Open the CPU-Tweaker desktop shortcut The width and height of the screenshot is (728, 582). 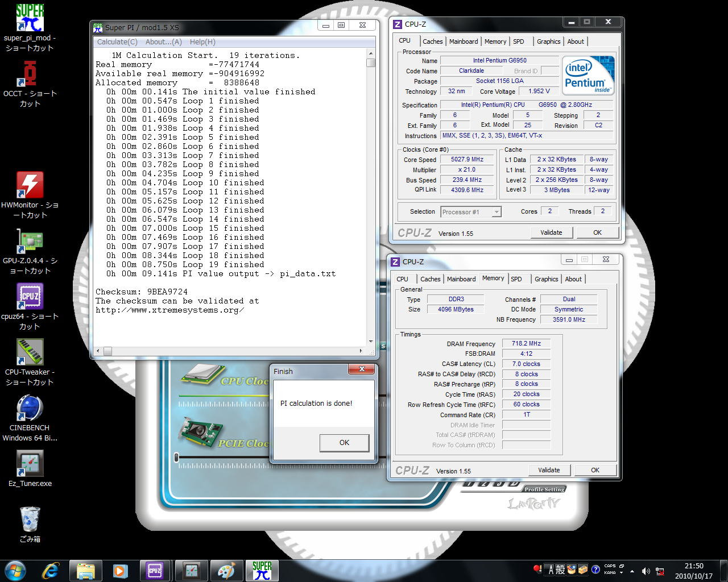click(30, 361)
